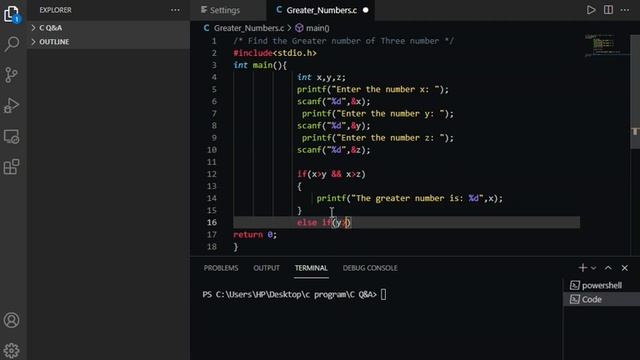Open Explorer's more actions ellipsis

pyautogui.click(x=175, y=10)
